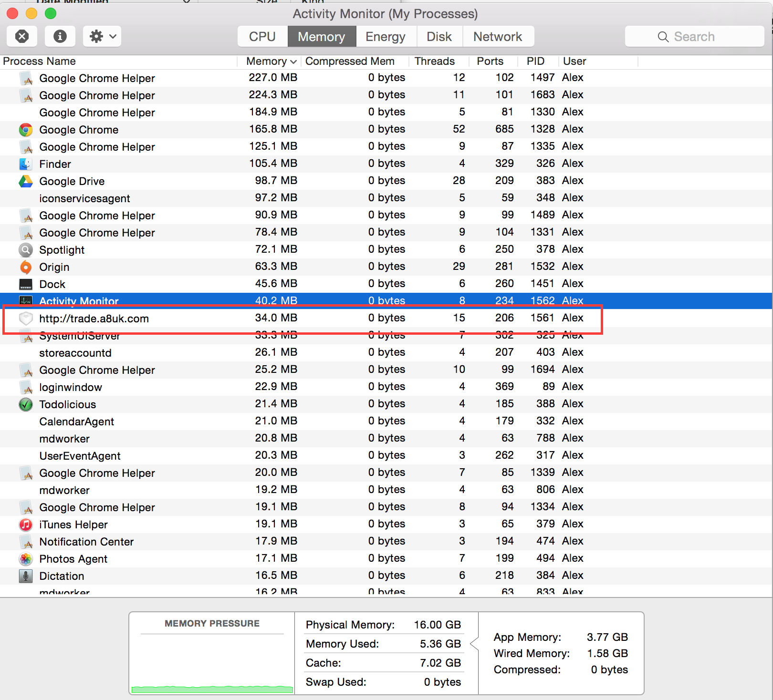The width and height of the screenshot is (773, 700).
Task: Click Google Chrome Helper icon with 90.9 MB
Action: click(x=26, y=216)
